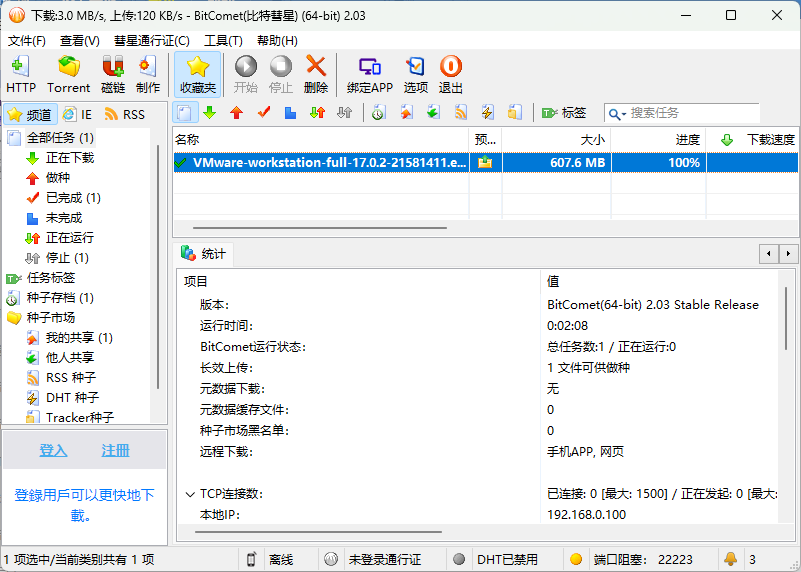Open the 查看(V) menu

coord(80,41)
